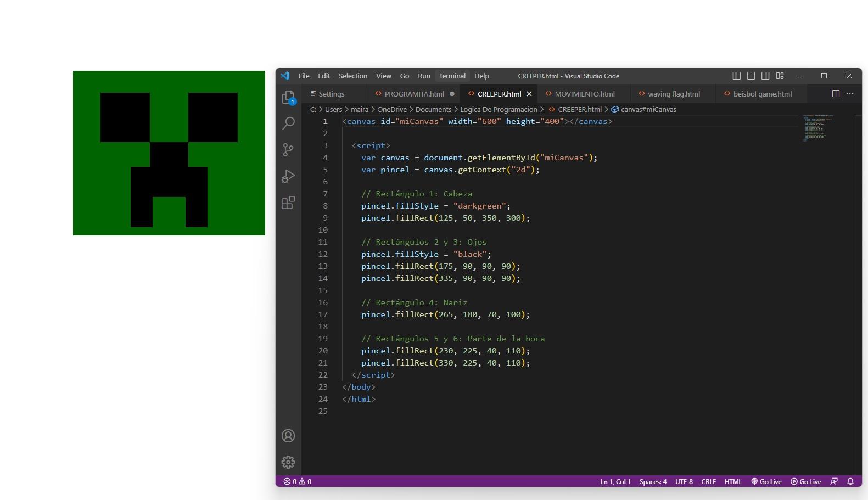Image resolution: width=868 pixels, height=500 pixels.
Task: Close the CREEPER.html tab
Action: click(x=529, y=94)
